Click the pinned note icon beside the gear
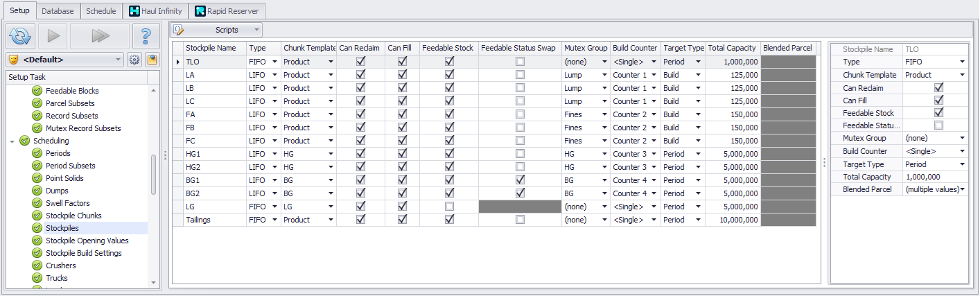Image resolution: width=980 pixels, height=296 pixels. (152, 60)
